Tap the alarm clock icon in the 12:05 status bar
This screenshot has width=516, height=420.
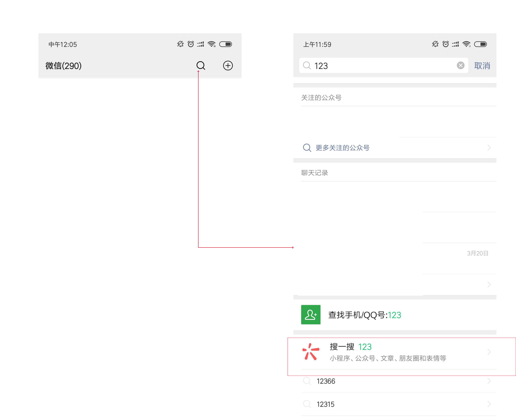point(191,44)
